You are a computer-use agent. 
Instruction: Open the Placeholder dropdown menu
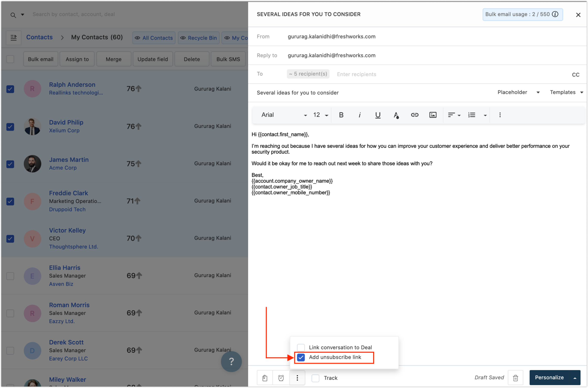point(518,92)
